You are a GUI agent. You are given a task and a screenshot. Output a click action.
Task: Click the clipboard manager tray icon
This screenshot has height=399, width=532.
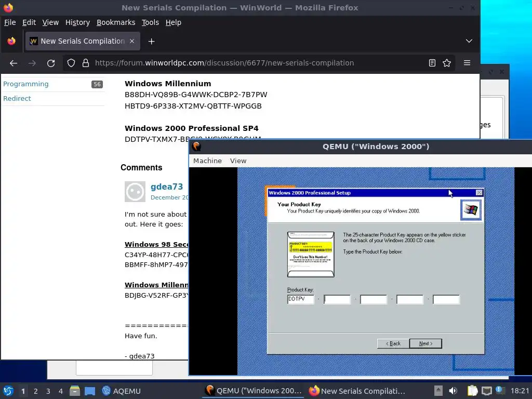point(472,391)
